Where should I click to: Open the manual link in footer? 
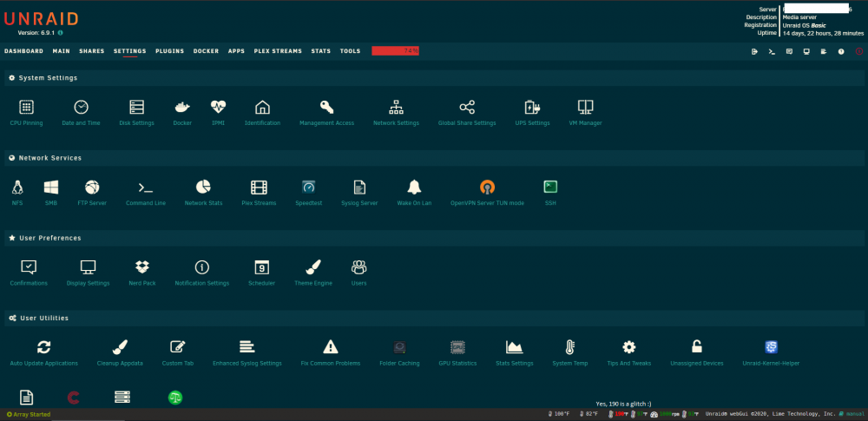pos(851,414)
